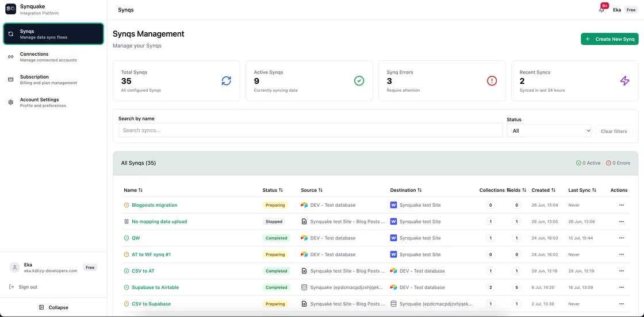Open Account Settings in the sidebar

53,103
